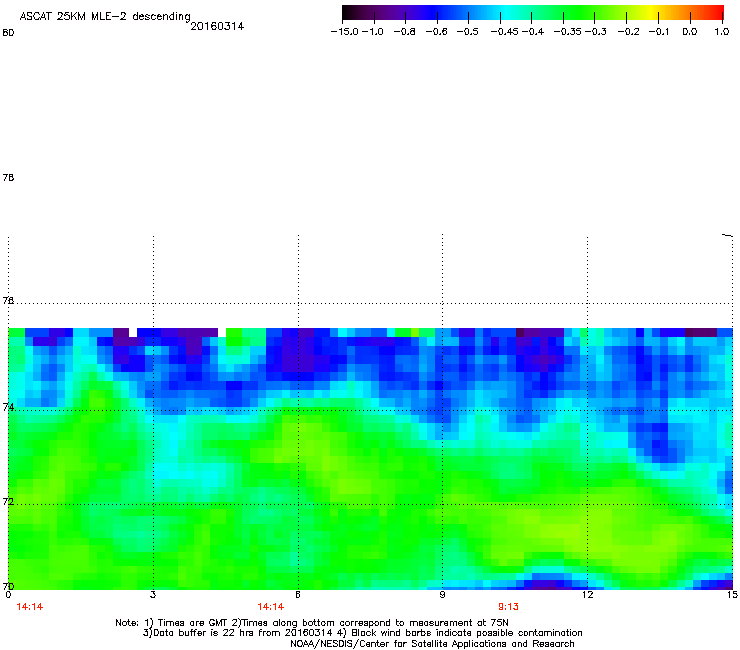Click the -0.35 color scale label
This screenshot has height=650, width=740.
tap(568, 32)
